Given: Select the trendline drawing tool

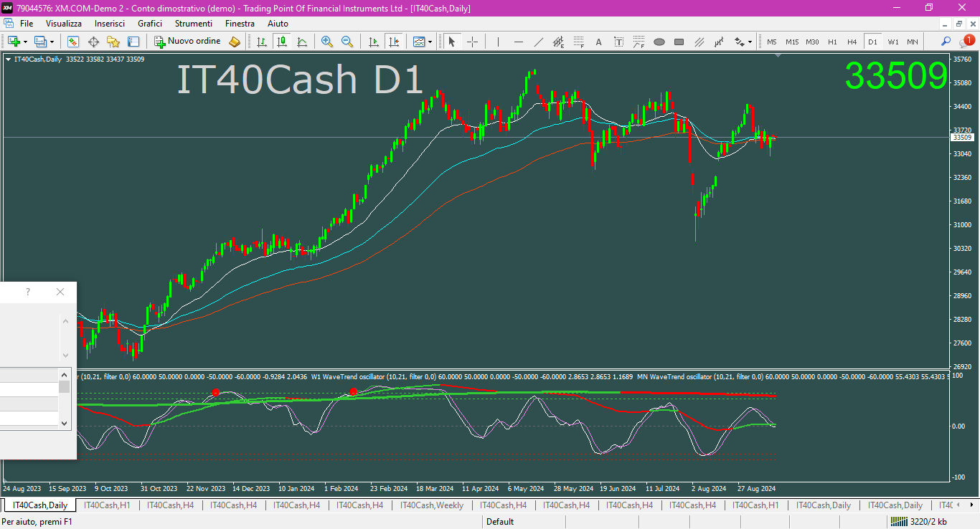Looking at the screenshot, I should pyautogui.click(x=538, y=42).
